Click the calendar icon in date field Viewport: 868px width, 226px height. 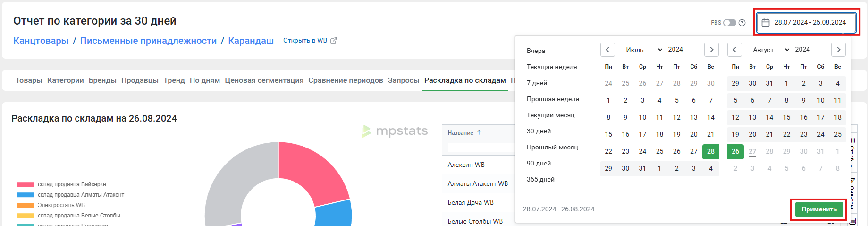pos(766,23)
